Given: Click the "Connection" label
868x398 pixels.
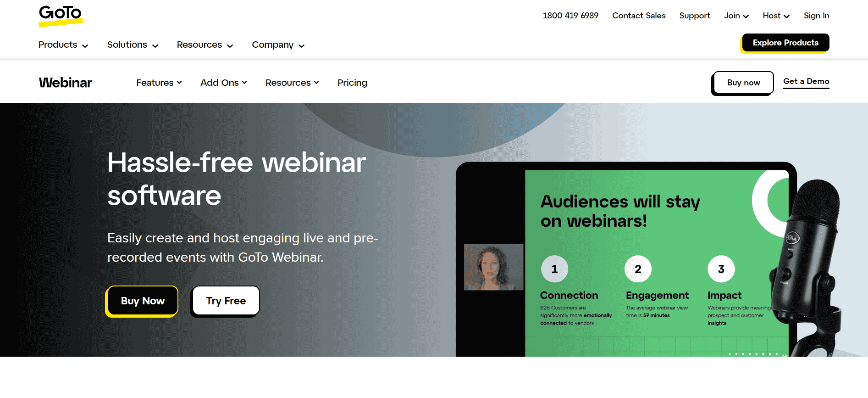Looking at the screenshot, I should click(569, 295).
